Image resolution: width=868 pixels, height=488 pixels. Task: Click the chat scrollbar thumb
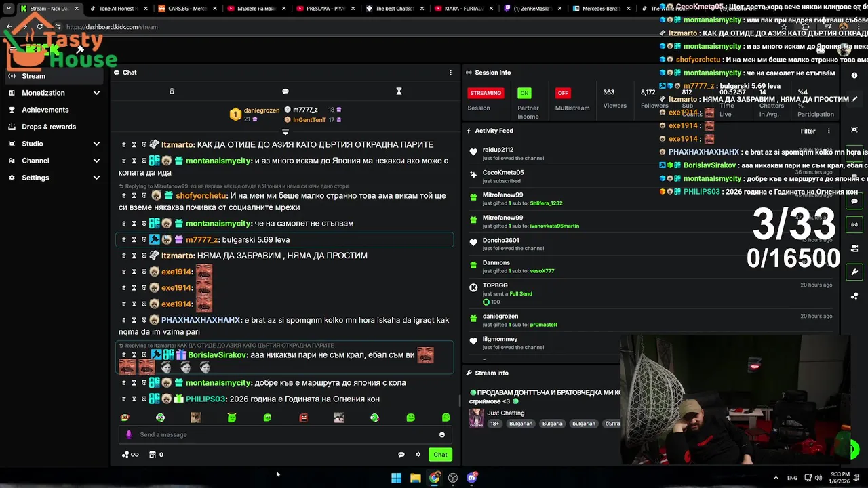[x=460, y=401]
